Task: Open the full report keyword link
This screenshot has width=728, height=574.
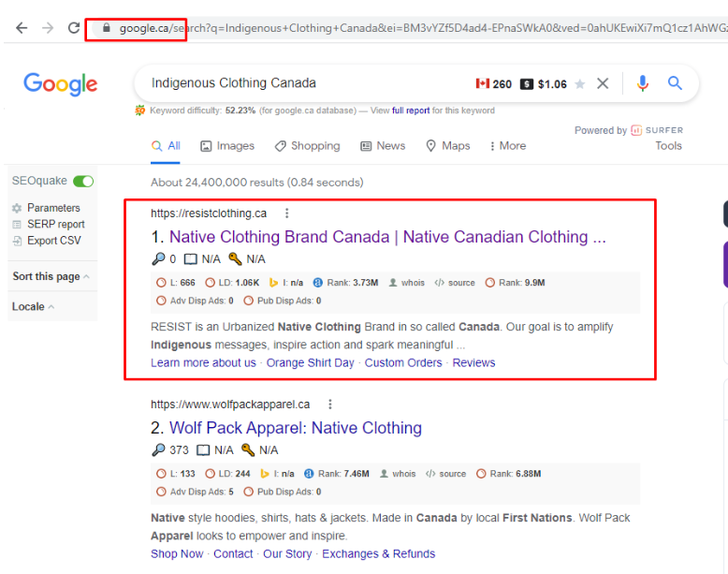Action: pos(411,110)
